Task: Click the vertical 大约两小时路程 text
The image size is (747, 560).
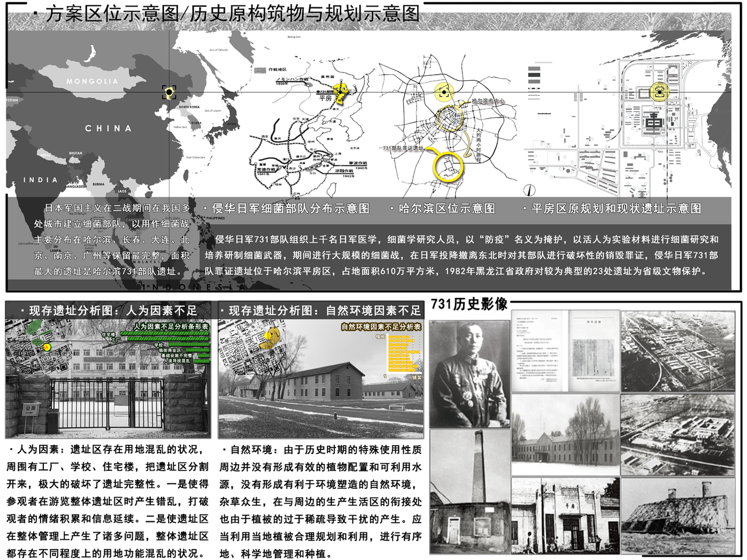Action: 479,145
